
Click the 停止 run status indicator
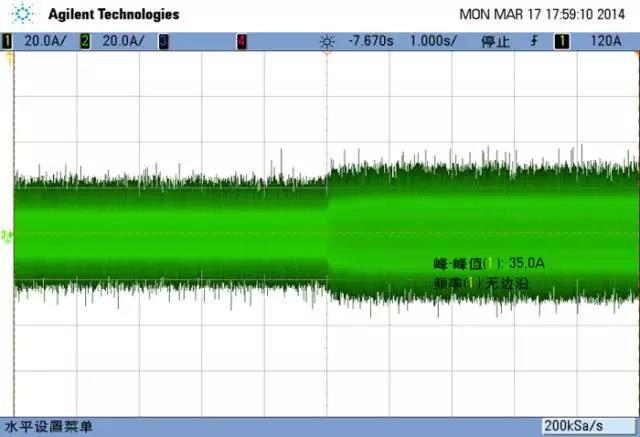click(496, 42)
